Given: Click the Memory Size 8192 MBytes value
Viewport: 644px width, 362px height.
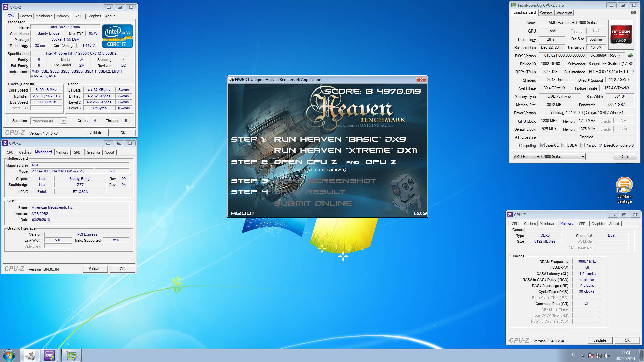Looking at the screenshot, I should coord(545,241).
